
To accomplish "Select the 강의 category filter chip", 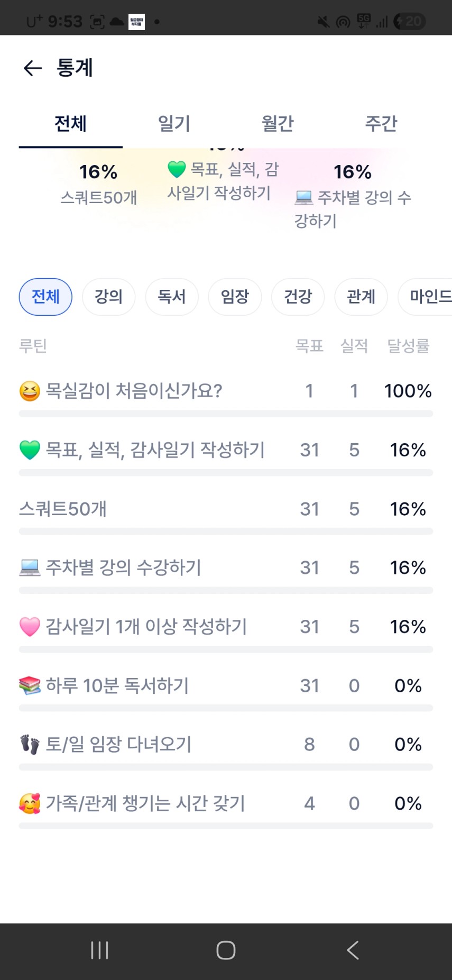I will (108, 297).
